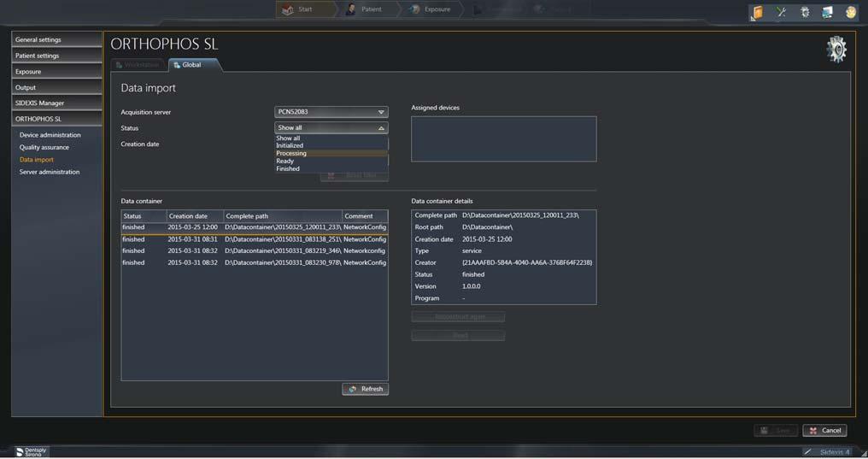
Task: Go to the Start step with house icon
Action: pos(304,9)
